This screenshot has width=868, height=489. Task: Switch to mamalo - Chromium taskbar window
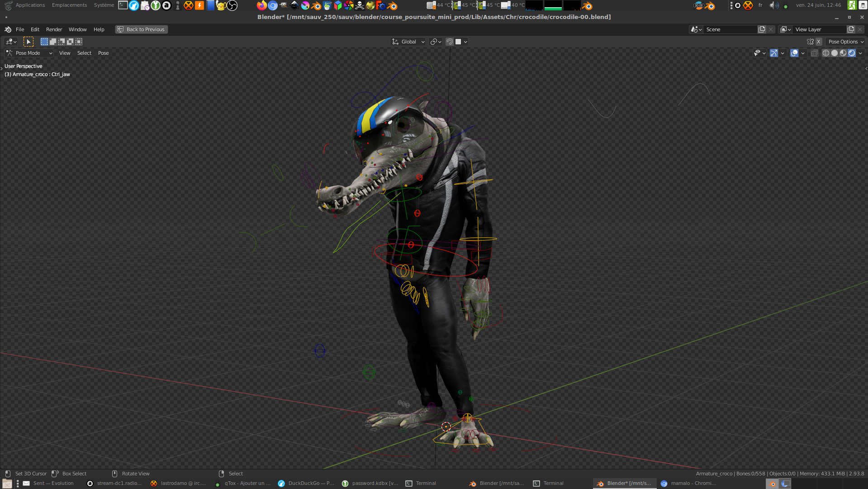[x=688, y=483]
